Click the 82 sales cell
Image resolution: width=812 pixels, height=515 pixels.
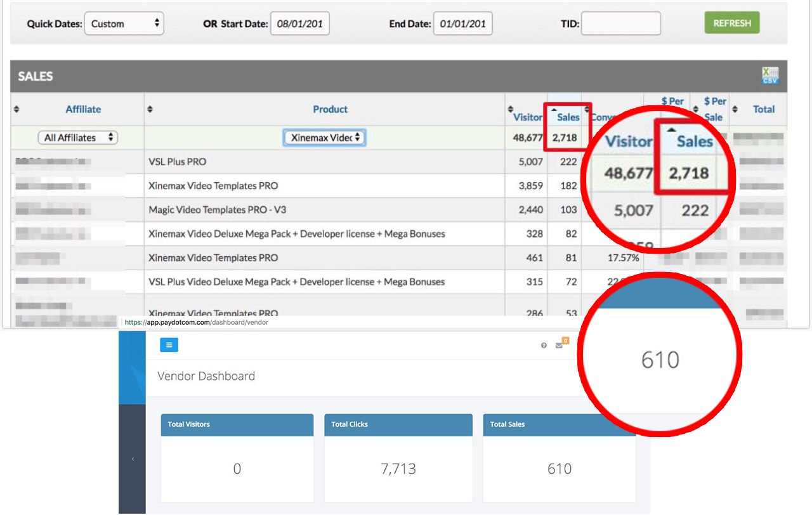pos(572,234)
